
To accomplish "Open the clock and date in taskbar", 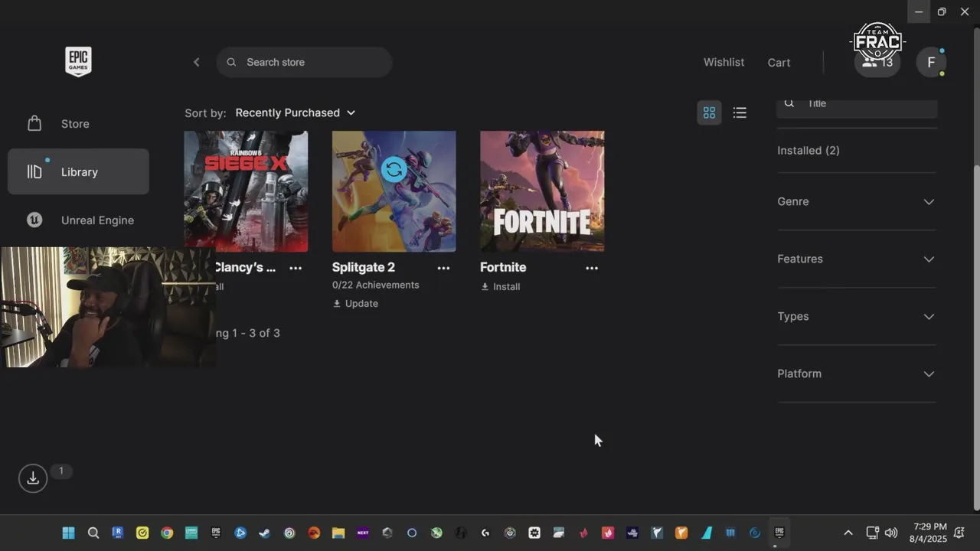I will (929, 533).
